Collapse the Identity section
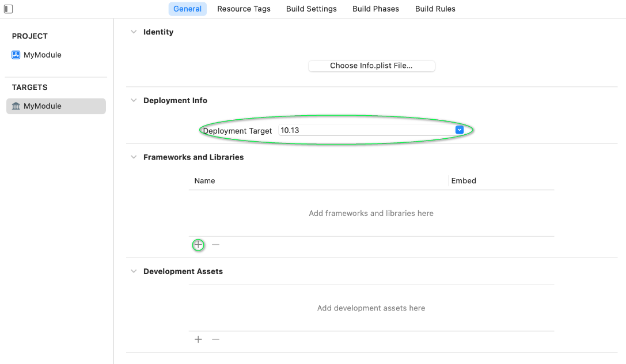Image resolution: width=626 pixels, height=364 pixels. 134,32
